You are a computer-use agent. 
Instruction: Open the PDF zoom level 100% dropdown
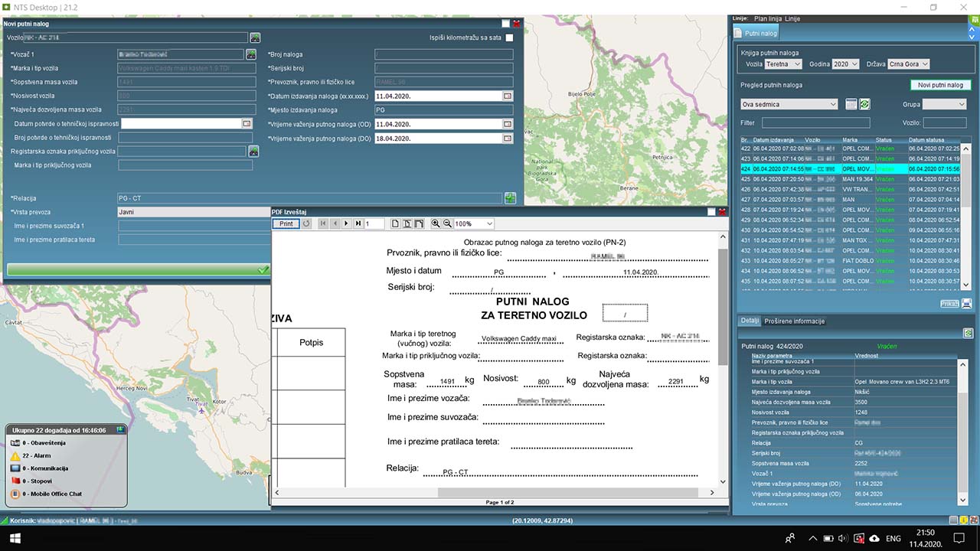(x=473, y=223)
